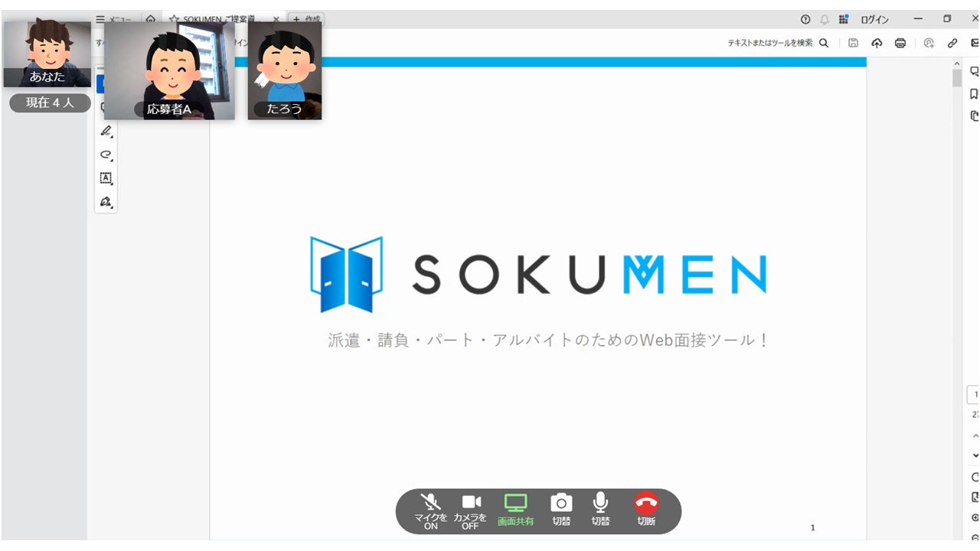Switch microphone using the mic 切替 button
Viewport: 980px width, 551px height.
(x=601, y=510)
